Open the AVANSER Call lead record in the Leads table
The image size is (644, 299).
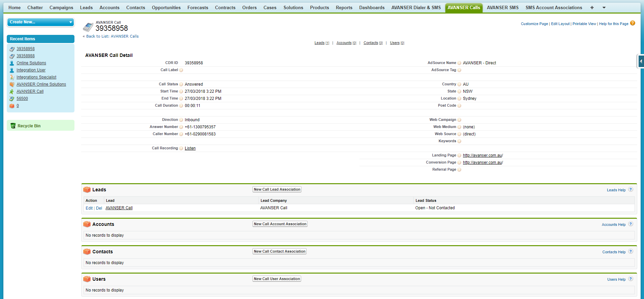[119, 208]
